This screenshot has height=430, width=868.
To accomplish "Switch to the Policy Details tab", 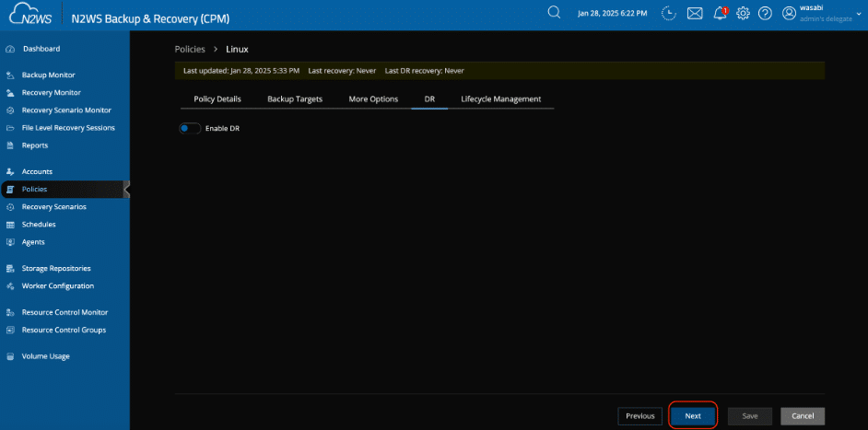I will coord(217,99).
